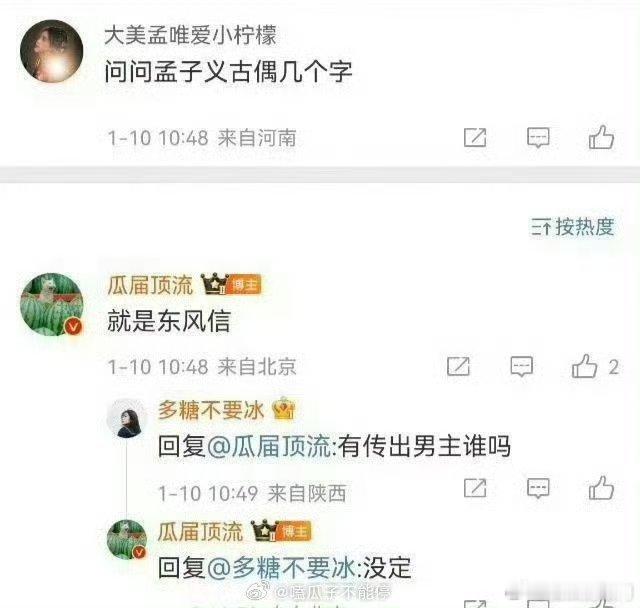Open the 大美孟唯爱小柠檬 username link
Image resolution: width=640 pixels, height=608 pixels.
(191, 35)
